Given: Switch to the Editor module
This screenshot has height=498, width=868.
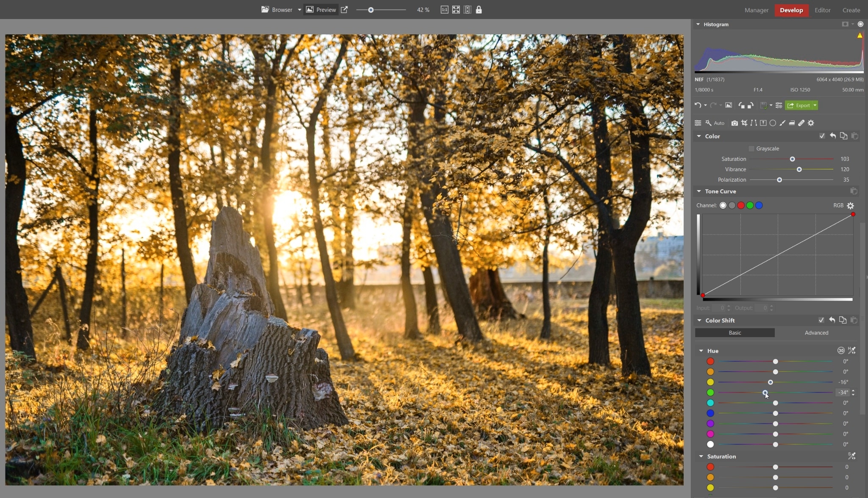Looking at the screenshot, I should click(x=822, y=10).
